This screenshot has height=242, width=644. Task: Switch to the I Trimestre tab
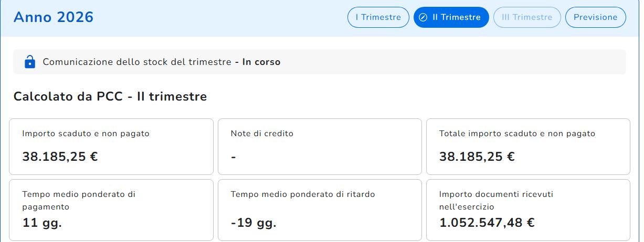tap(378, 17)
